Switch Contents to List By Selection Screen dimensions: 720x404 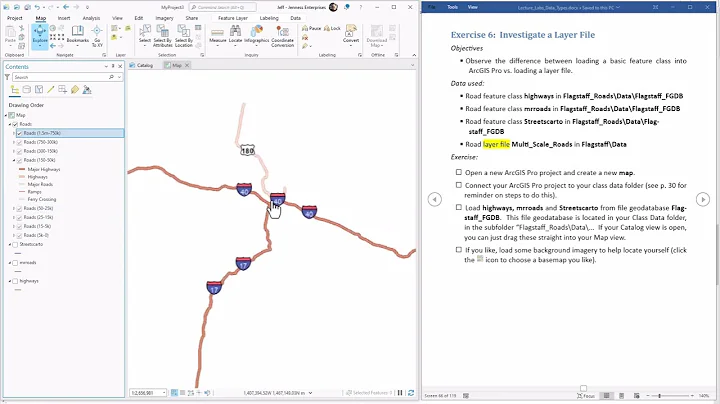39,90
